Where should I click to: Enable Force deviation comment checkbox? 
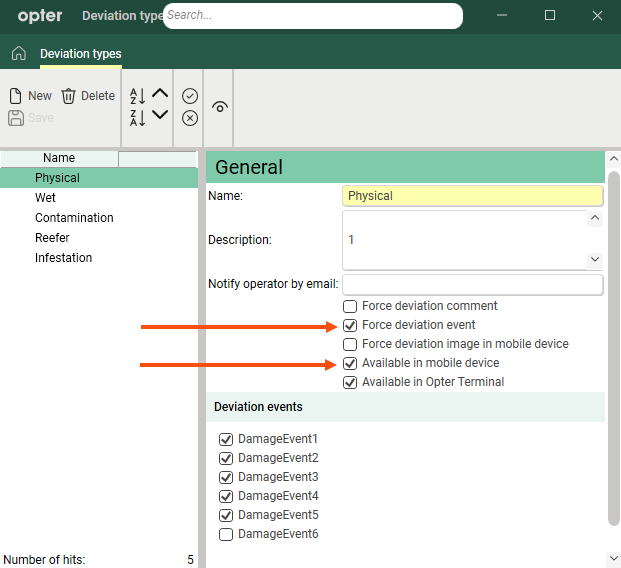(350, 306)
